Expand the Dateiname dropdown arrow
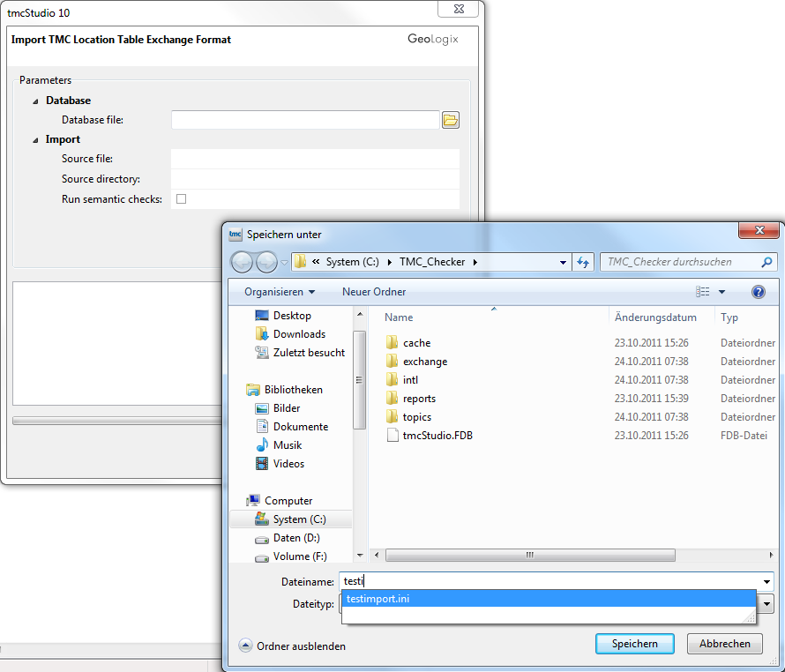785x672 pixels. pyautogui.click(x=766, y=582)
